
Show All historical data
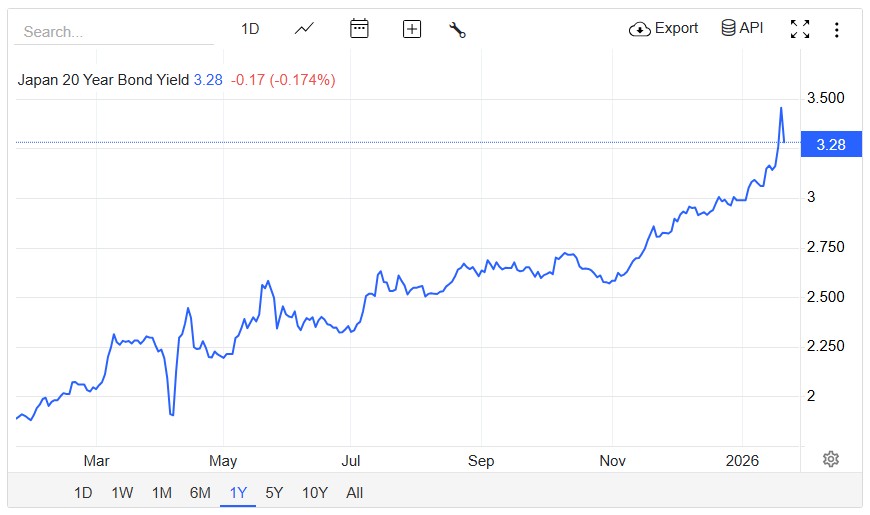pos(354,492)
